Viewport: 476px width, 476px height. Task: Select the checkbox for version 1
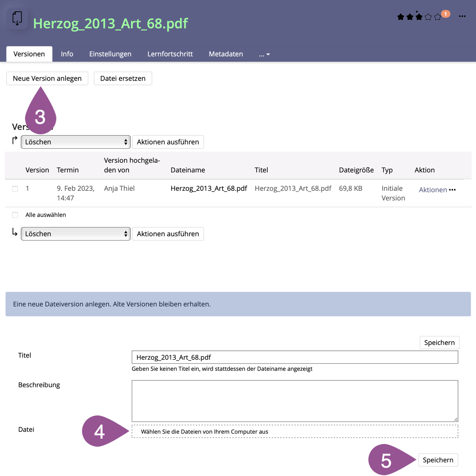(15, 189)
